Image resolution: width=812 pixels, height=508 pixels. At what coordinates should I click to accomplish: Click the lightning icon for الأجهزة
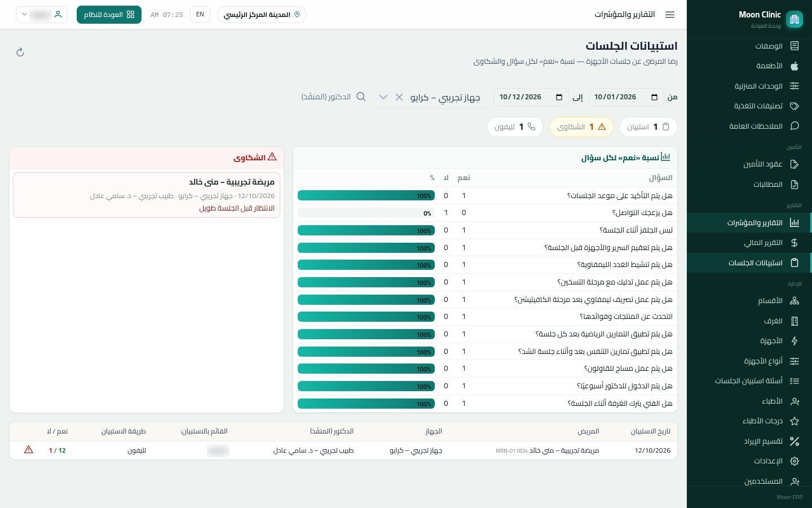coord(795,341)
